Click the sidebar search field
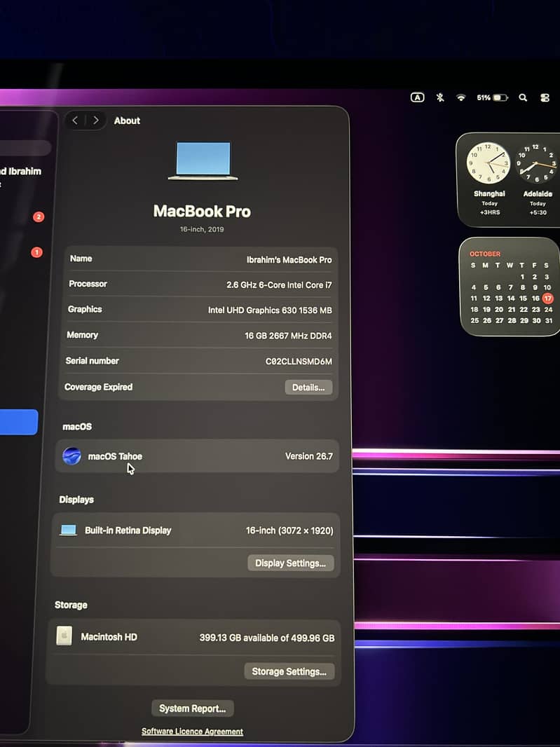 25,148
